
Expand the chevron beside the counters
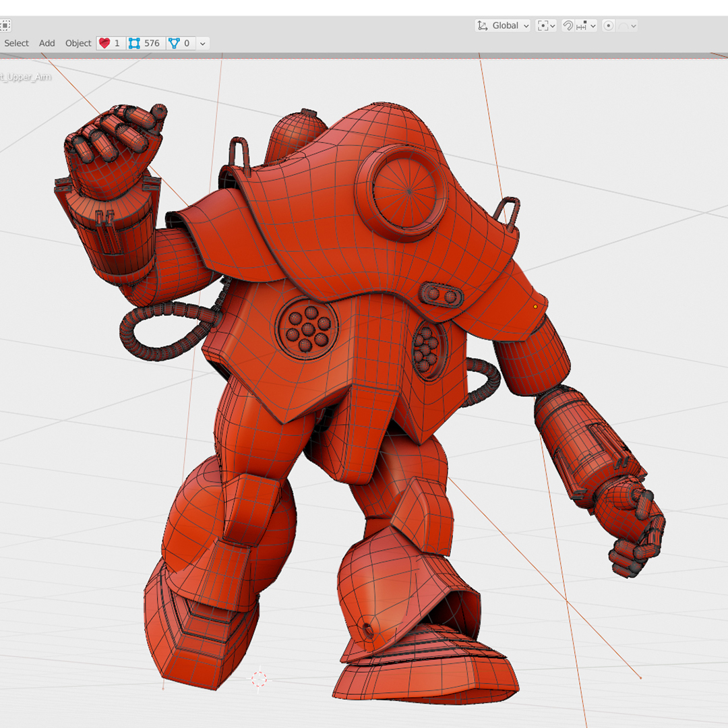202,43
